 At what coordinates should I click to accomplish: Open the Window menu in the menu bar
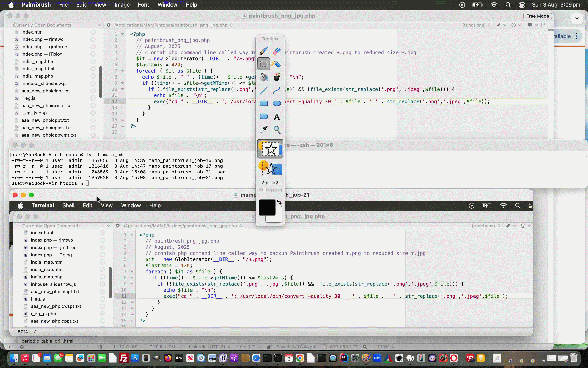[167, 5]
